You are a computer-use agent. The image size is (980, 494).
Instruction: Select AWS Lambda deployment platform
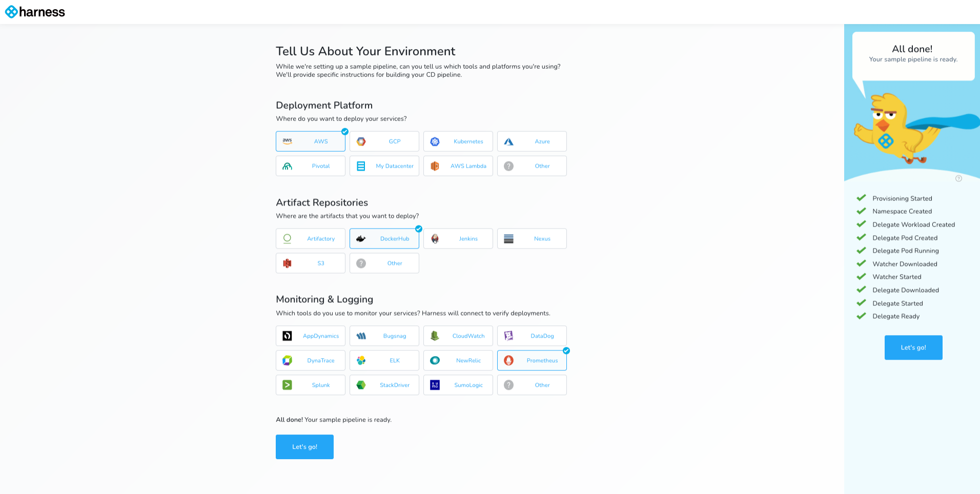pyautogui.click(x=458, y=166)
